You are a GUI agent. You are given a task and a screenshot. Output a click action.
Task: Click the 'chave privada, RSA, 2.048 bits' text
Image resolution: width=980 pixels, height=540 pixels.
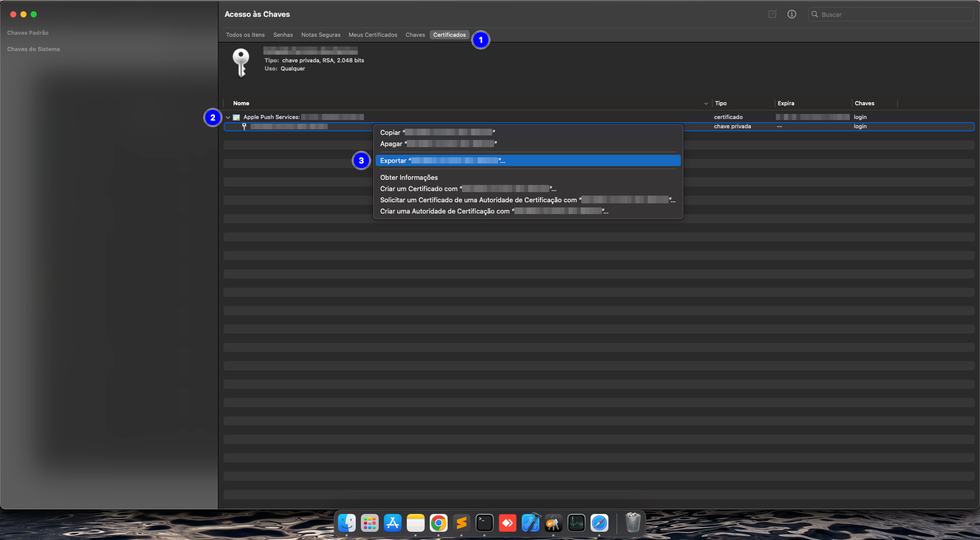323,60
